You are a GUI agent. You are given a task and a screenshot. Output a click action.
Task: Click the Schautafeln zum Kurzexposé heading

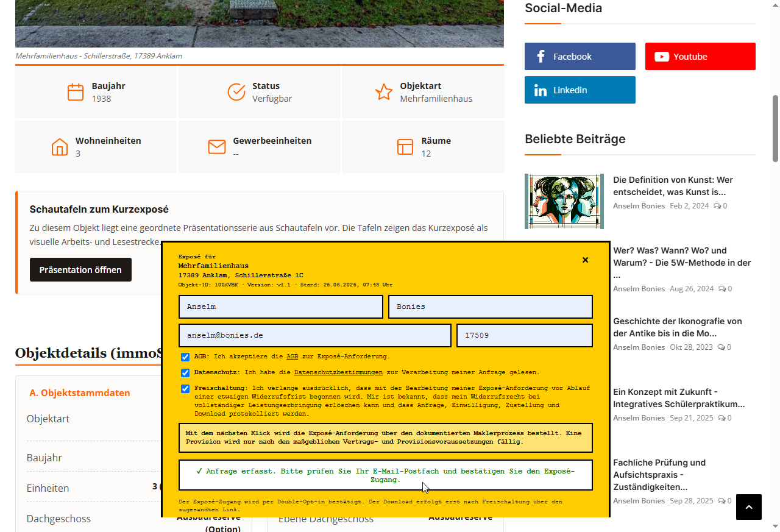tap(99, 209)
